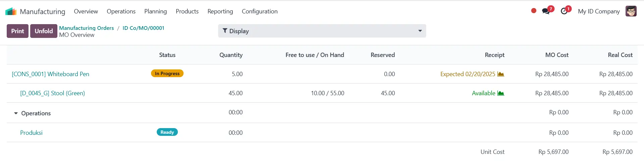The height and width of the screenshot is (168, 644).
Task: Open the Reporting menu
Action: pos(220,11)
